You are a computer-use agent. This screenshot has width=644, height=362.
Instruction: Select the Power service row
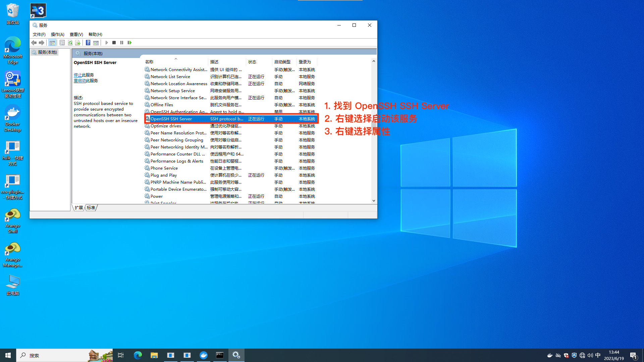tap(231, 196)
